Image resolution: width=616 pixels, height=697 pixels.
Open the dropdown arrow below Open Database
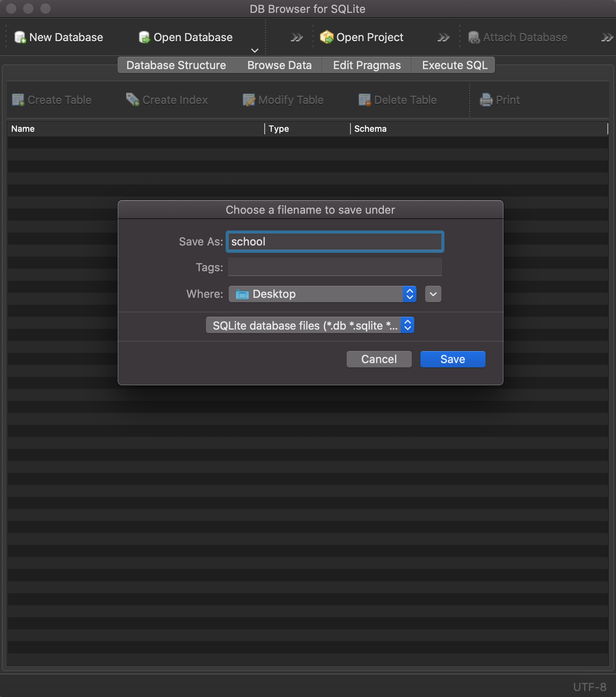[255, 51]
